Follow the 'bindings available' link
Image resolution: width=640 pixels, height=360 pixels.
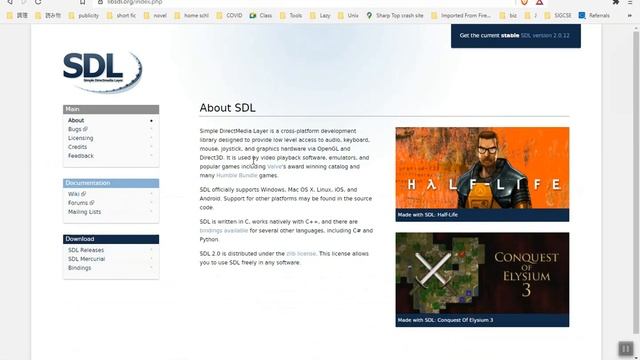(x=224, y=231)
